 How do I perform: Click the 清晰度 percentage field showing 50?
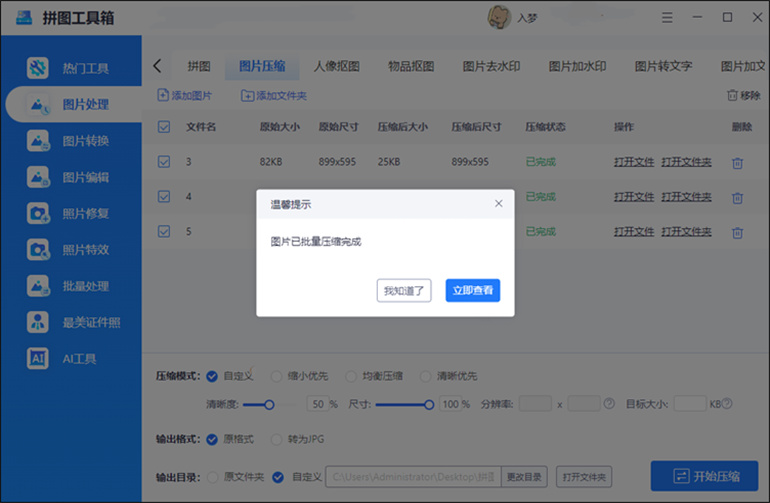click(318, 404)
